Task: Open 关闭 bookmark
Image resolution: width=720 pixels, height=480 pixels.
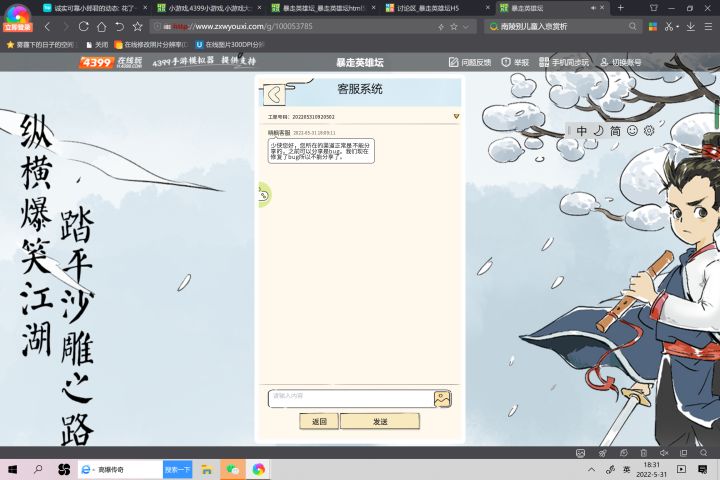Action: pyautogui.click(x=97, y=45)
